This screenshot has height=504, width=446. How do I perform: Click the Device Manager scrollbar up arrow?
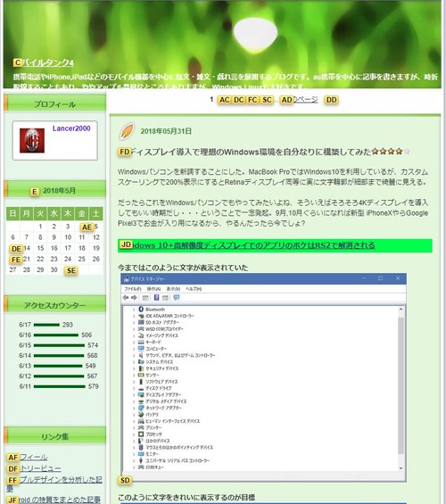[401, 310]
